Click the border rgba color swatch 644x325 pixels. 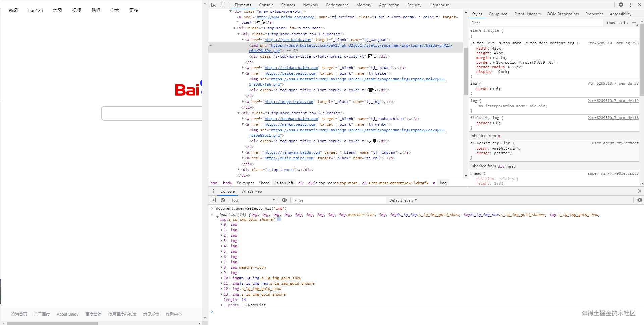click(x=521, y=62)
